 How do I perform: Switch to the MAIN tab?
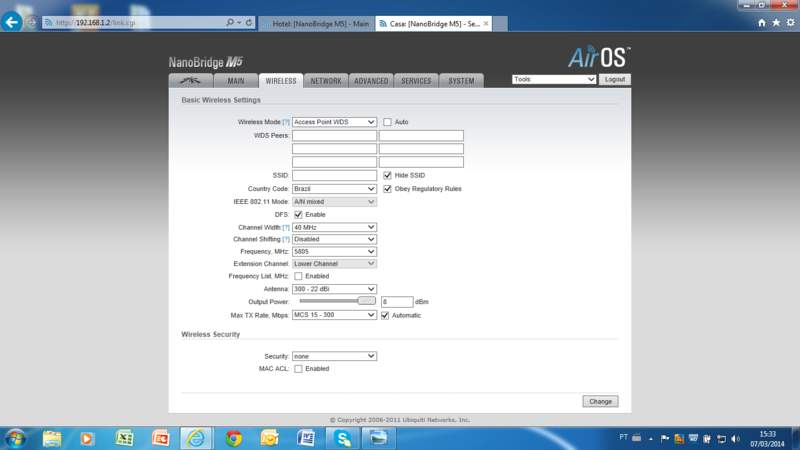click(236, 81)
